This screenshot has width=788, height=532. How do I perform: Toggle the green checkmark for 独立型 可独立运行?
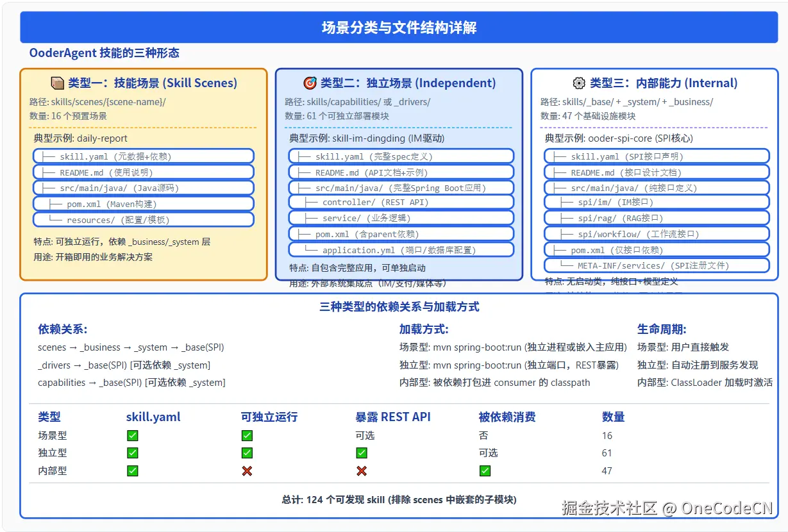tap(246, 453)
